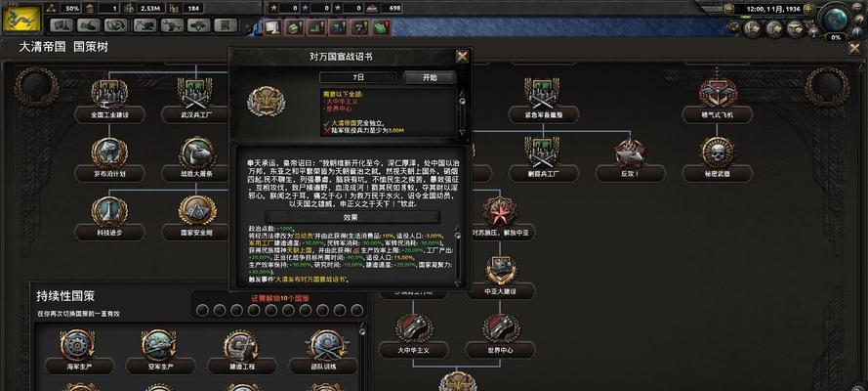Select the 部队训练 continuous focus
Image resolution: width=868 pixels, height=391 pixels.
point(324,351)
